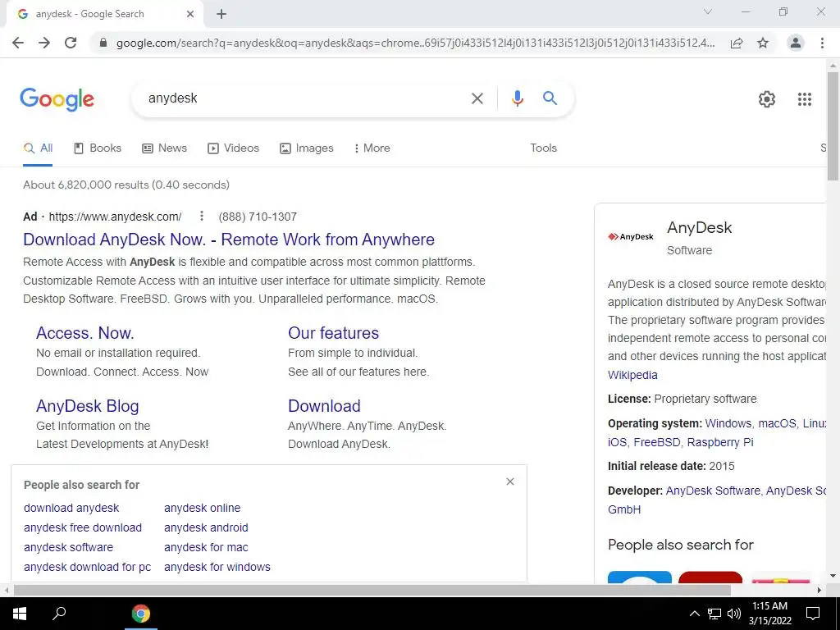Click the horizontal scrollbar thumb
The height and width of the screenshot is (630, 840).
pyautogui.click(x=372, y=591)
